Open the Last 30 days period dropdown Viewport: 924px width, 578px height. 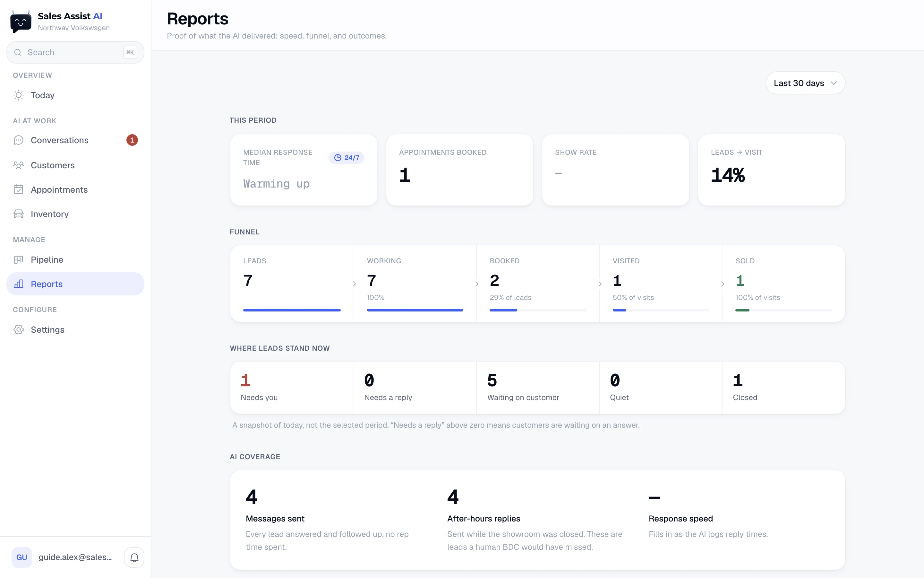pyautogui.click(x=805, y=83)
